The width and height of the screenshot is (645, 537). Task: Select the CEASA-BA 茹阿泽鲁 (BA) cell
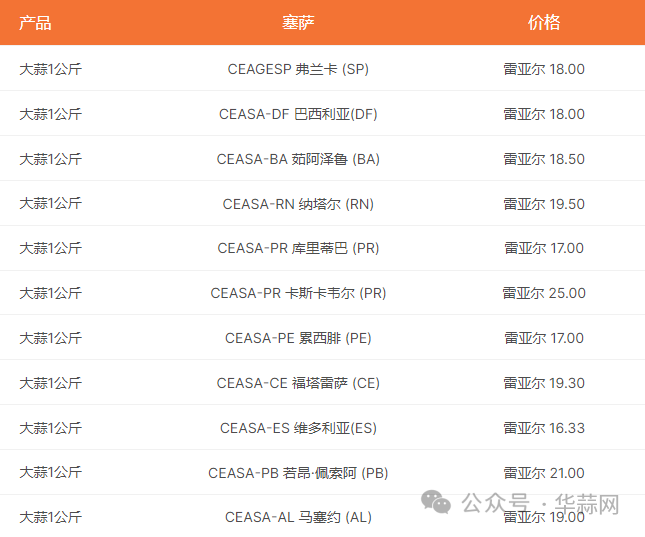[x=298, y=159]
